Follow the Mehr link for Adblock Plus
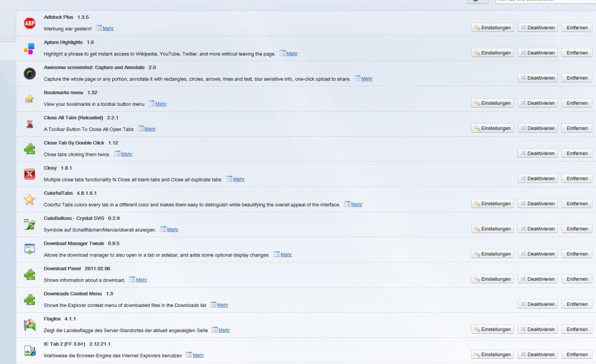The image size is (596, 364). [108, 28]
